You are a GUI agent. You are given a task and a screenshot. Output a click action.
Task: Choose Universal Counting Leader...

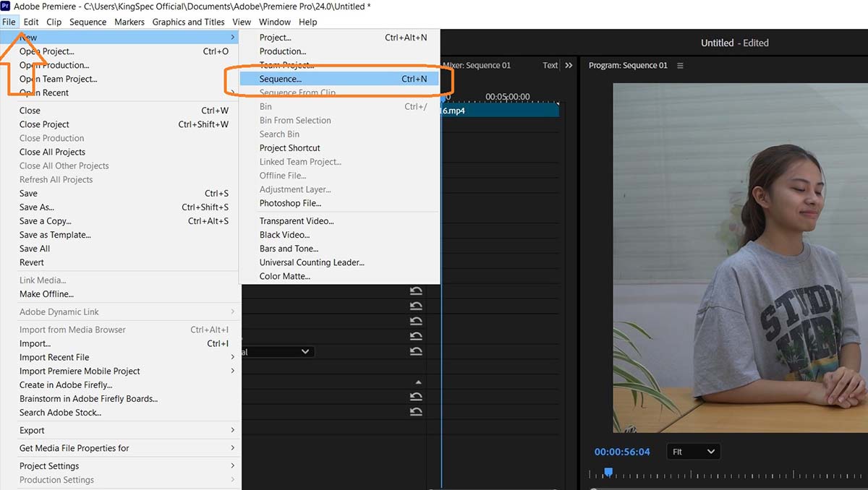(339, 263)
